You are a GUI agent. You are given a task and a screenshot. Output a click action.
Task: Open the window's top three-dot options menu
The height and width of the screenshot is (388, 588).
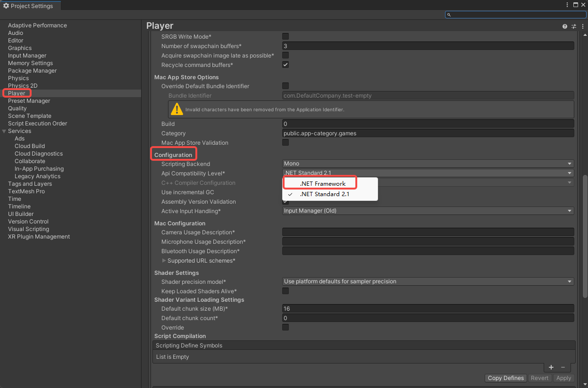(567, 5)
